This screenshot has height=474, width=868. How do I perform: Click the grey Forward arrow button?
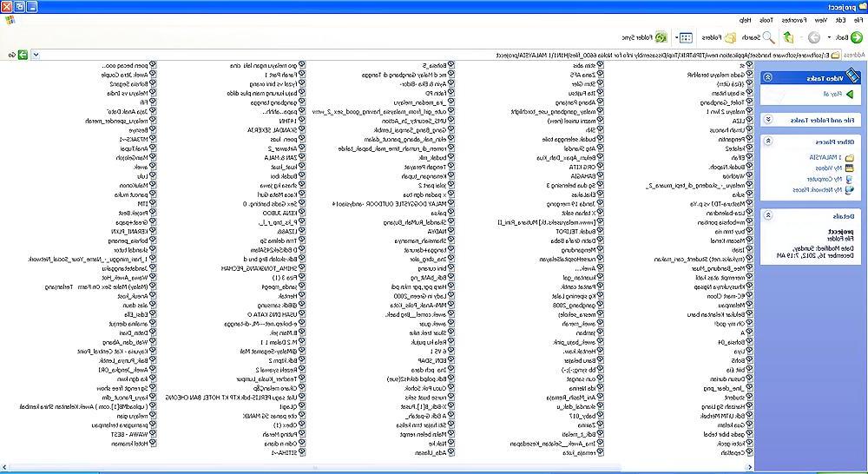coord(814,37)
